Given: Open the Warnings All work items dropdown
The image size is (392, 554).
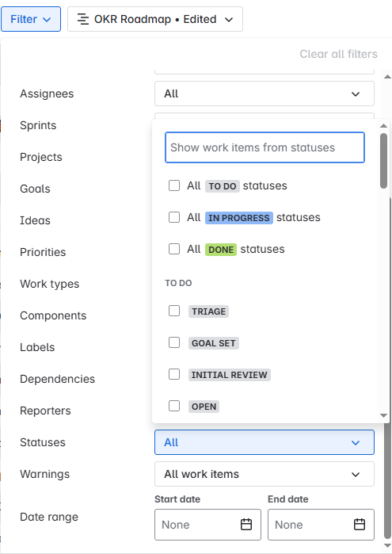Looking at the screenshot, I should [265, 474].
